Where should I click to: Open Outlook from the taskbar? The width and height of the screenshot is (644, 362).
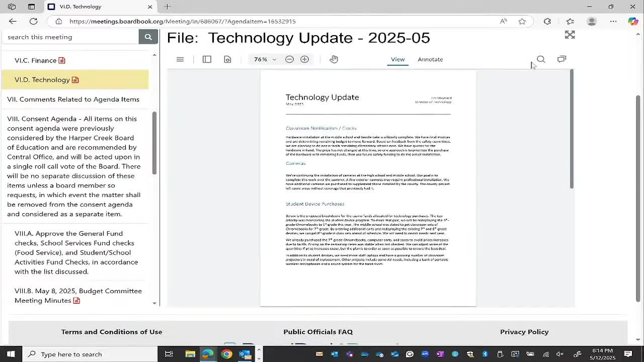coord(245,354)
